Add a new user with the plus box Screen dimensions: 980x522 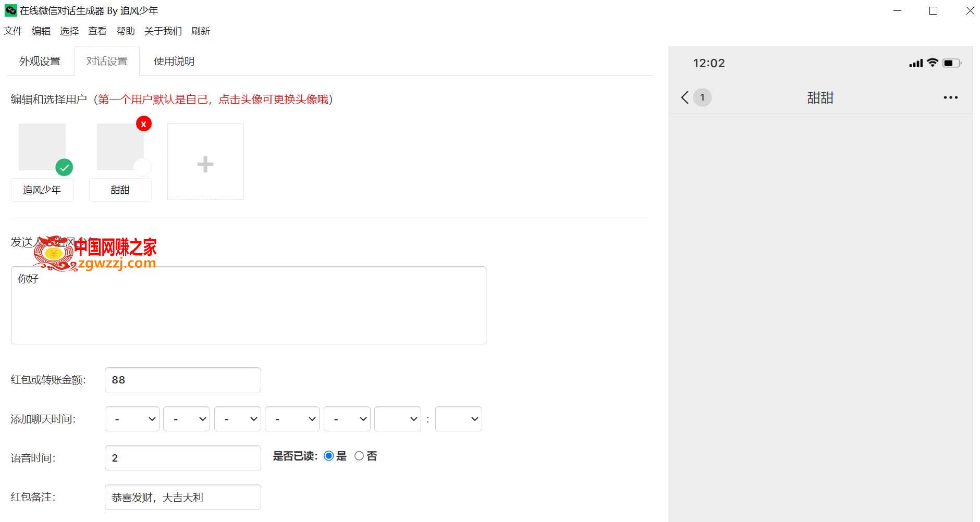click(x=205, y=161)
